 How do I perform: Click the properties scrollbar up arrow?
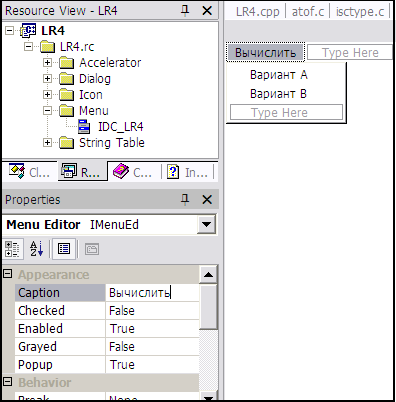pyautogui.click(x=208, y=275)
